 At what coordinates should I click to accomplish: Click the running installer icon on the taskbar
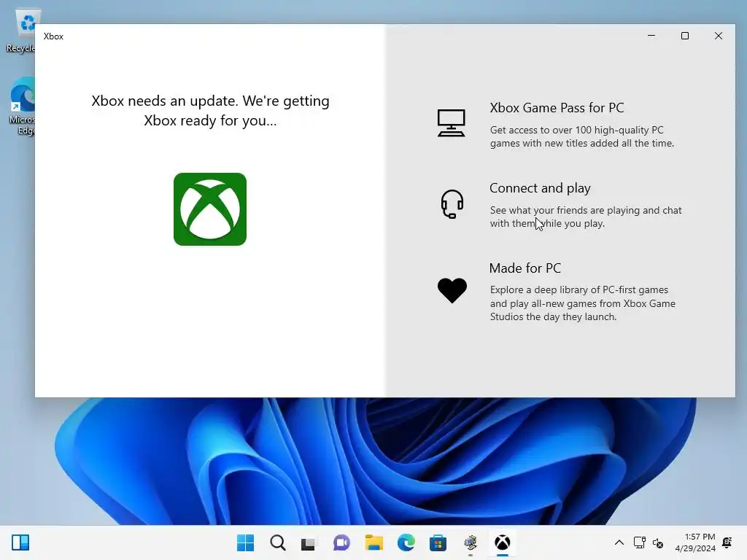(471, 542)
